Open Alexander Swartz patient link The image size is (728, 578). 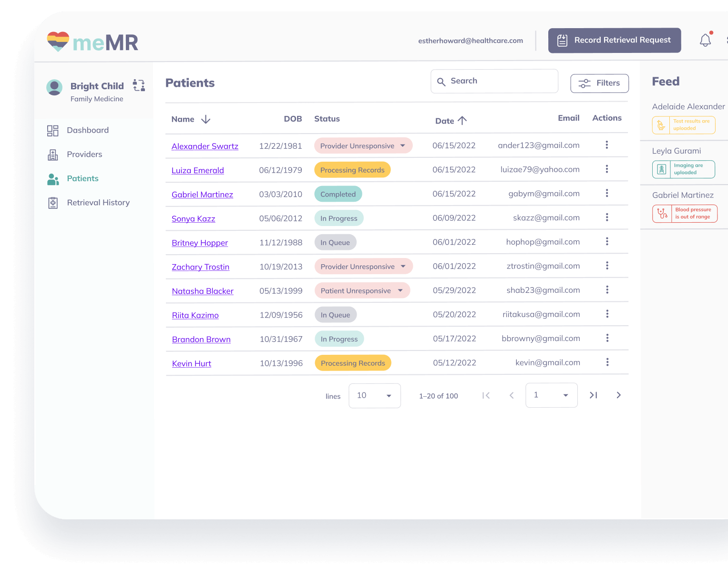click(205, 146)
